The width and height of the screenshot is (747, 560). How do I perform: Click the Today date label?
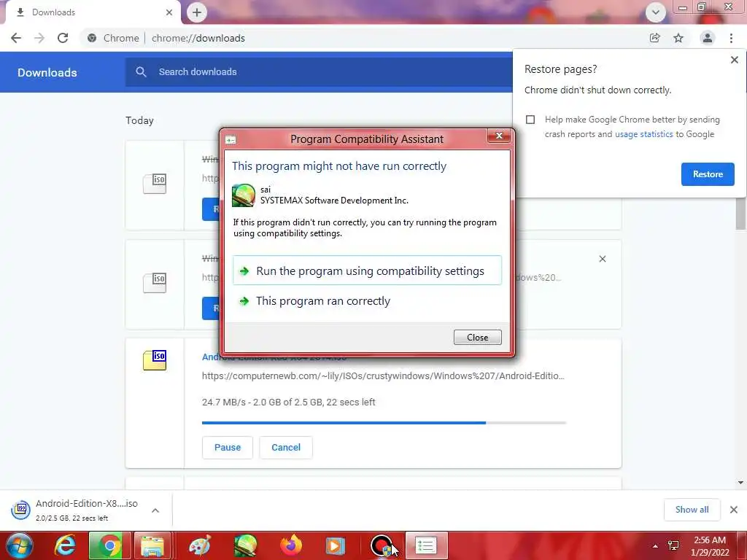click(139, 120)
